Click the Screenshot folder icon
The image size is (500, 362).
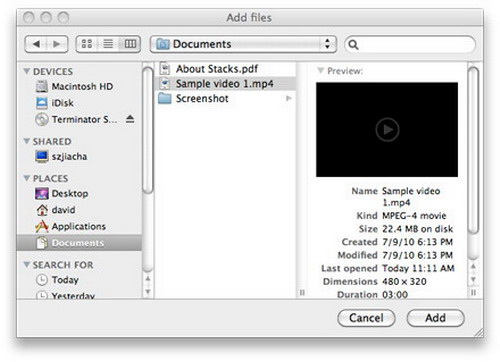click(165, 98)
